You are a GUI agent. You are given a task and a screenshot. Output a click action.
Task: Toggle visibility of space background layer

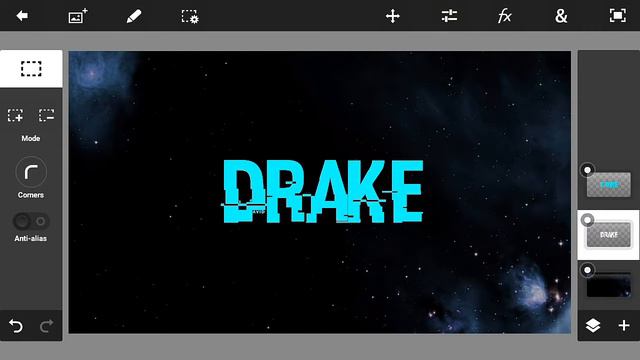tap(587, 270)
